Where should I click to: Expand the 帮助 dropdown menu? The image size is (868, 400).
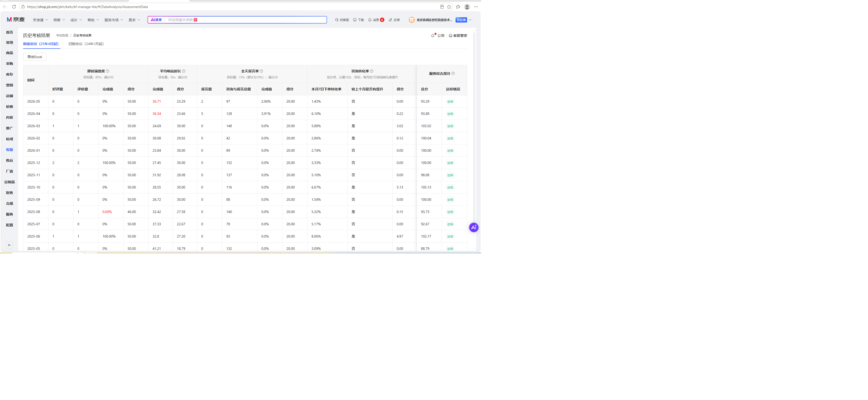point(93,20)
